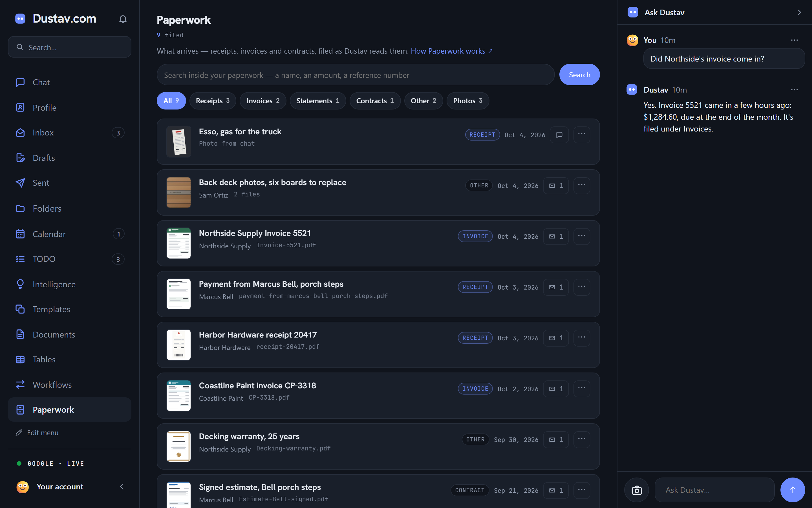The width and height of the screenshot is (812, 508).
Task: Filter paperwork by Receipts
Action: pos(213,101)
